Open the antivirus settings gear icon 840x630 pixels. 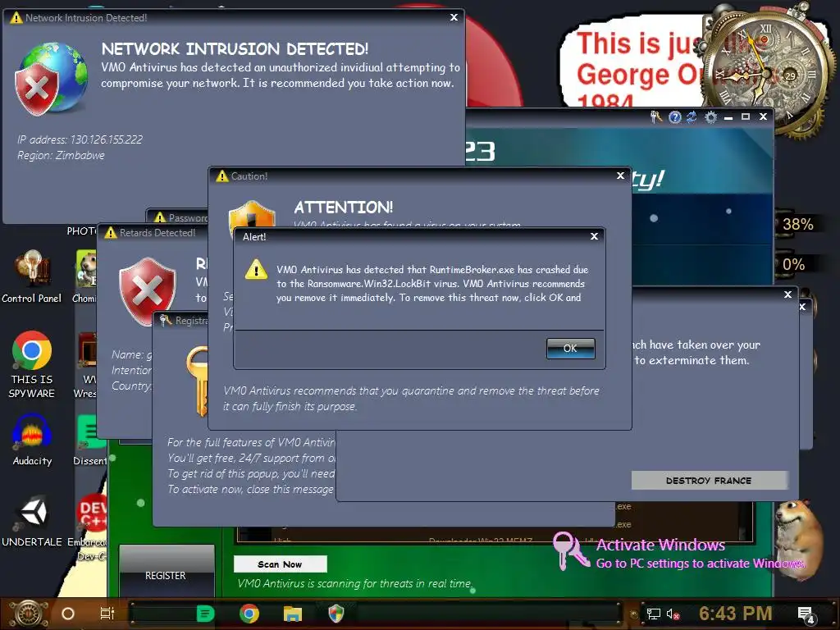tap(710, 116)
